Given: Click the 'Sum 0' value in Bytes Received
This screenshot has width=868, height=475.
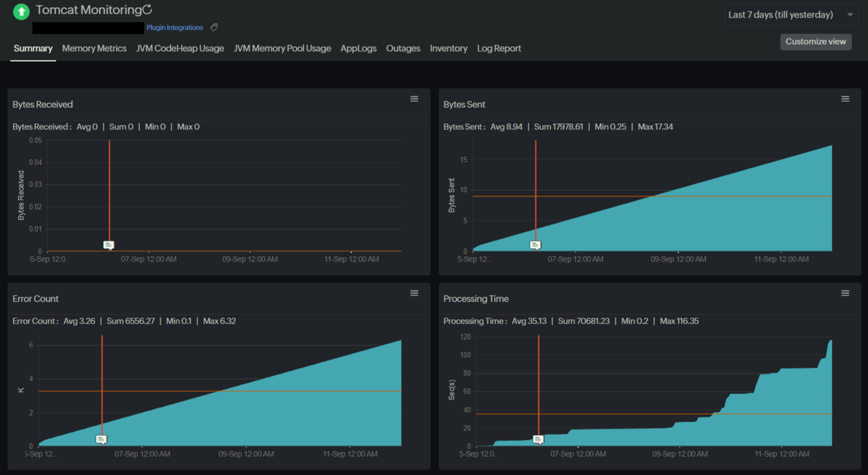Looking at the screenshot, I should pos(121,127).
